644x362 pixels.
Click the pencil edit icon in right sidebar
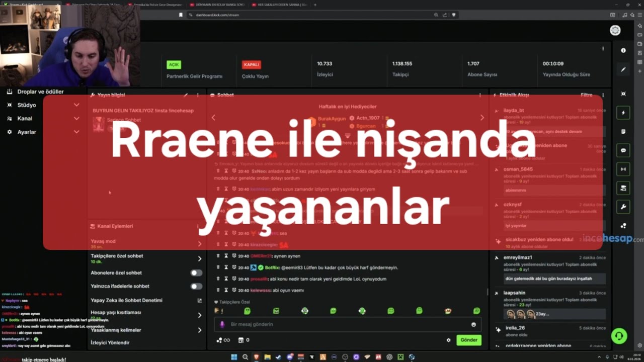point(623,69)
